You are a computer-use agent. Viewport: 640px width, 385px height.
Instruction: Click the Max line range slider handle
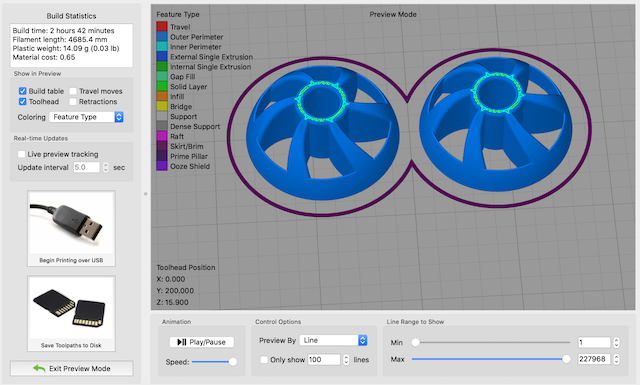click(x=566, y=359)
